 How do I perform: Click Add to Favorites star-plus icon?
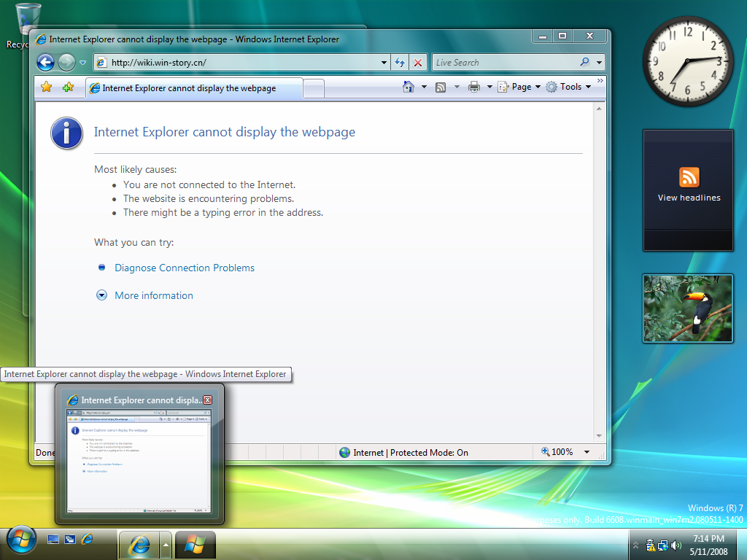point(68,87)
